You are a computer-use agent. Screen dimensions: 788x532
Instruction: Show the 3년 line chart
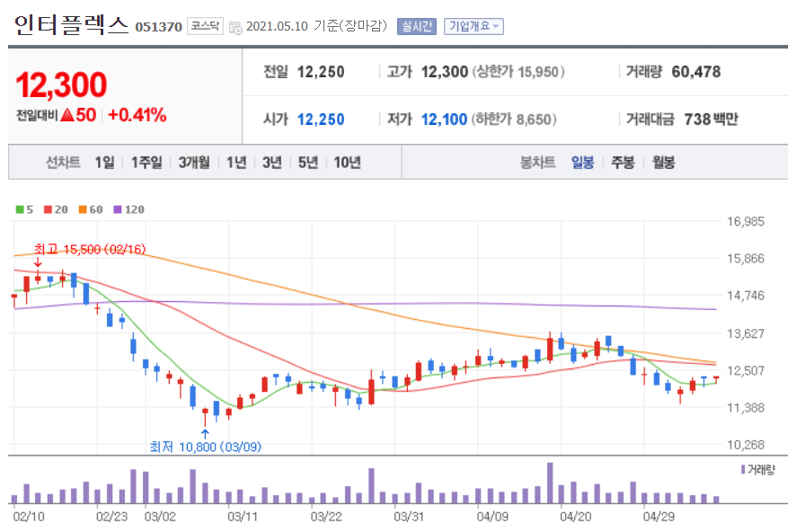pyautogui.click(x=272, y=163)
